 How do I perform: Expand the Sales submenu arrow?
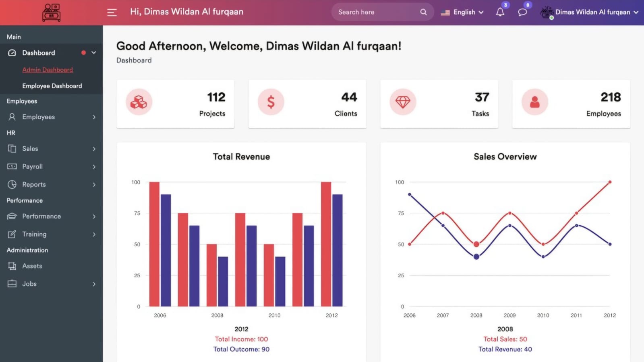pos(94,149)
